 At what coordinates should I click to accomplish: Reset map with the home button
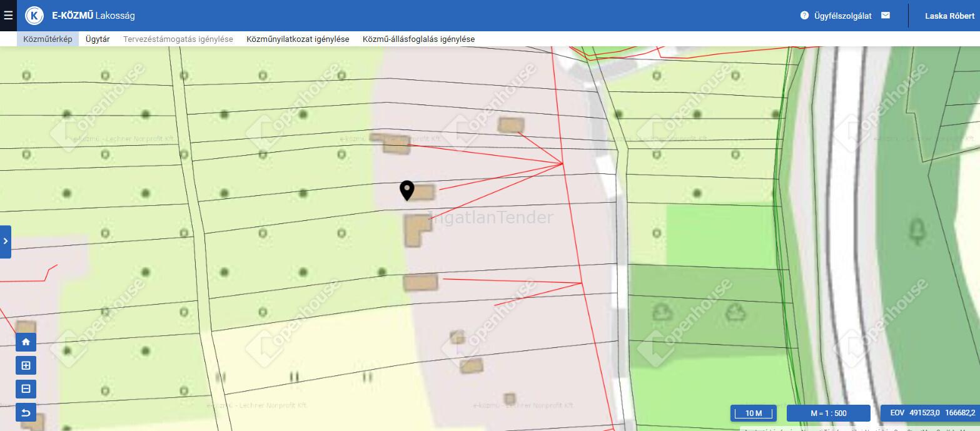coord(26,342)
